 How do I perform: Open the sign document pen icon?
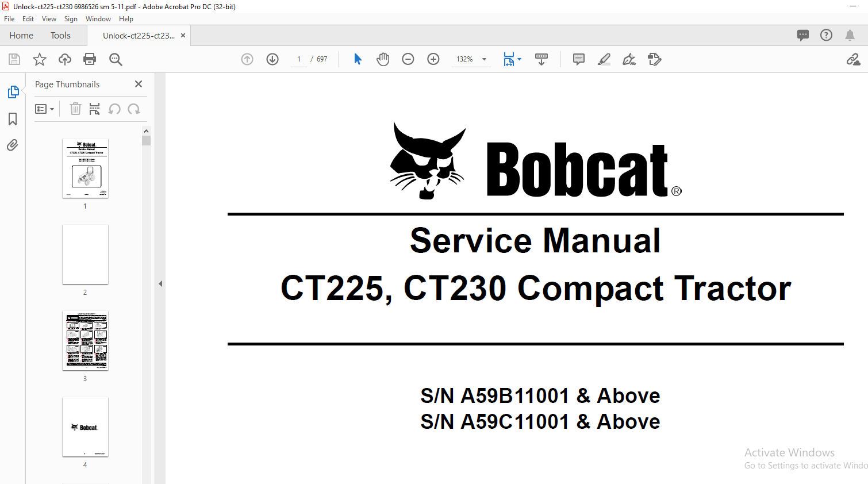[x=629, y=59]
